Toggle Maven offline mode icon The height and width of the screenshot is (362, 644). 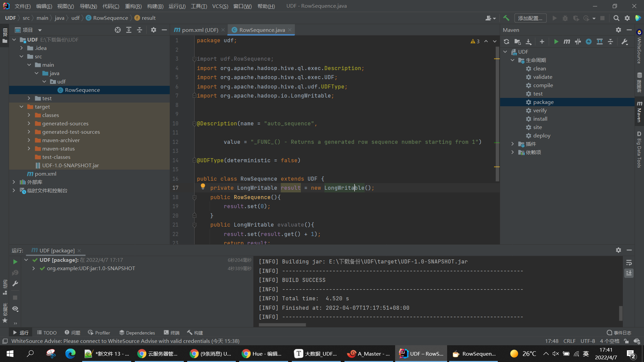pyautogui.click(x=578, y=42)
